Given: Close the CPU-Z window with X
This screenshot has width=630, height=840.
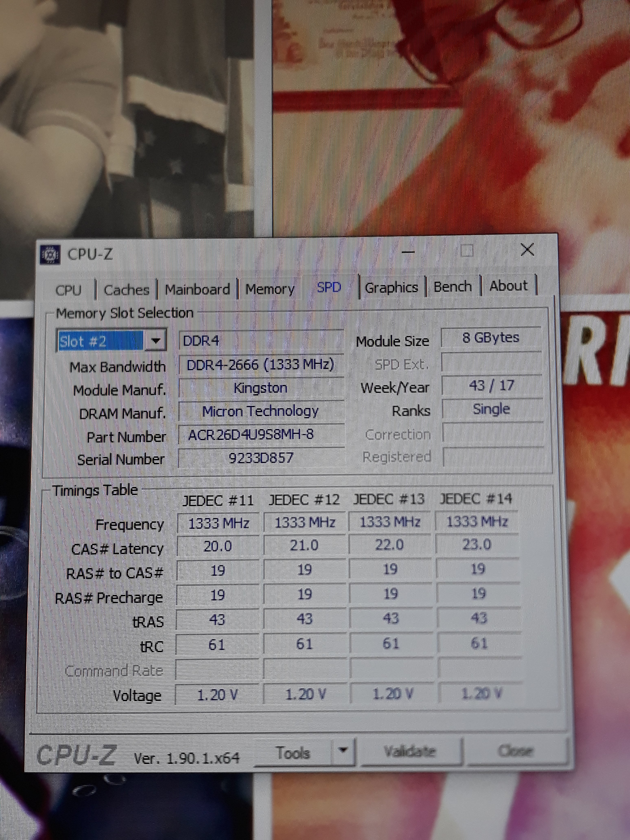Looking at the screenshot, I should point(527,250).
